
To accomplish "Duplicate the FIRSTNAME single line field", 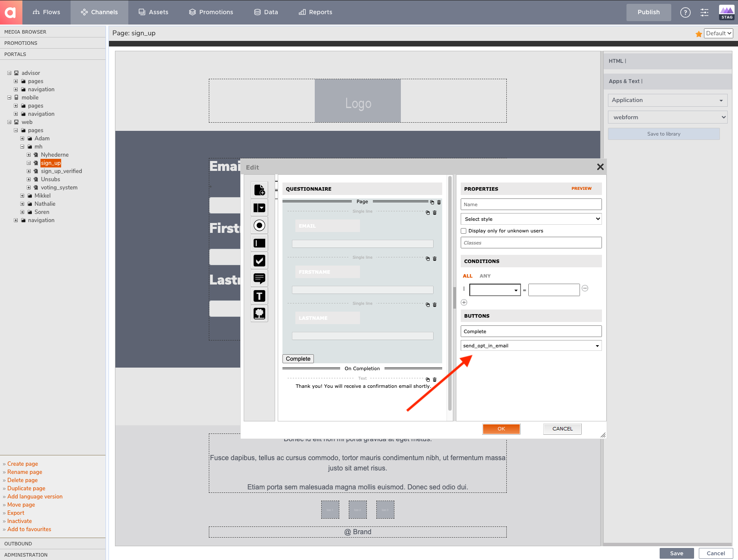I will click(x=428, y=259).
